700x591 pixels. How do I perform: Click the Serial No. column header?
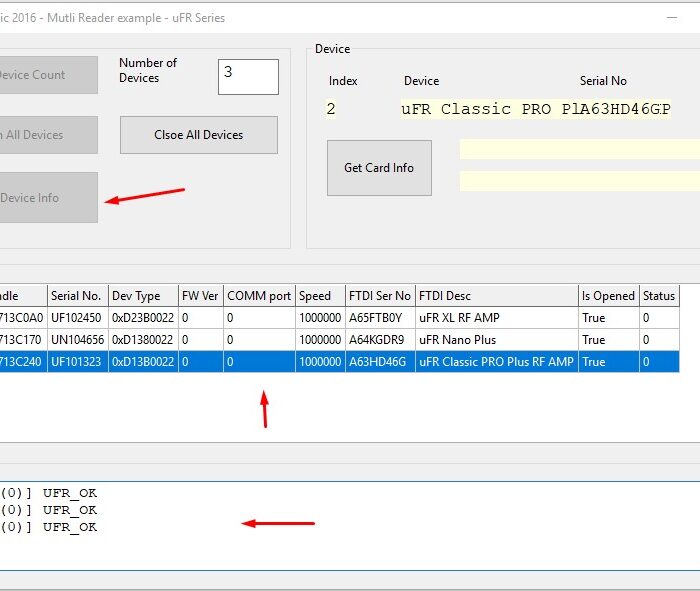tap(78, 296)
